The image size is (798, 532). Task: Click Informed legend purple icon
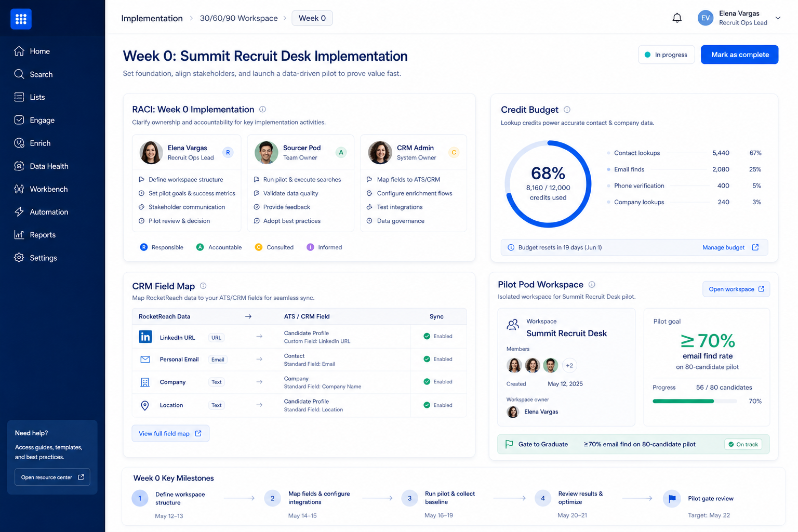click(x=310, y=247)
